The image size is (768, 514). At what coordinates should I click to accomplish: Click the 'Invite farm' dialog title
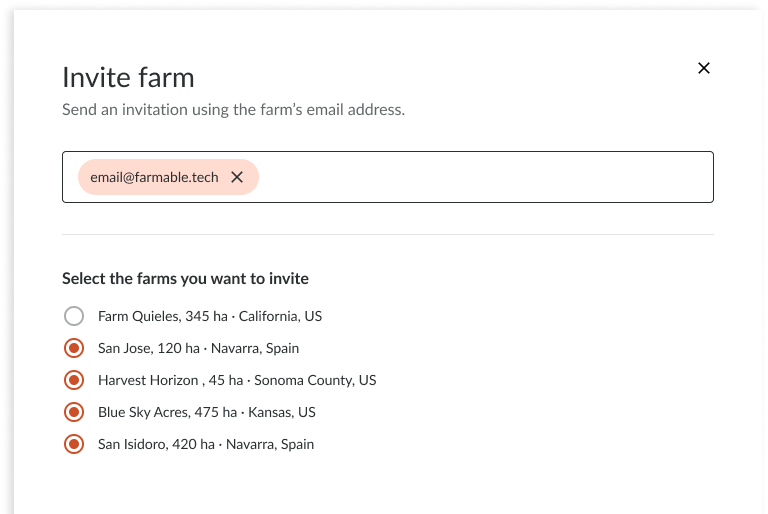tap(128, 77)
